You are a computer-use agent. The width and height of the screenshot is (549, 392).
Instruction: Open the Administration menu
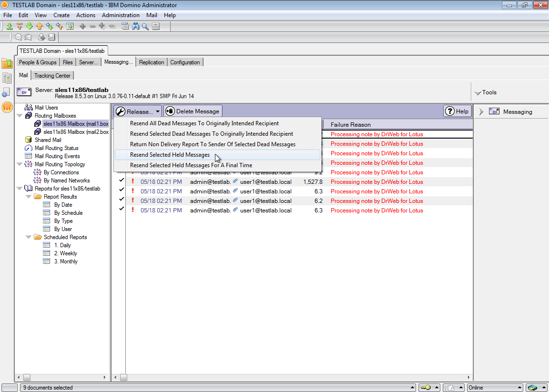121,15
